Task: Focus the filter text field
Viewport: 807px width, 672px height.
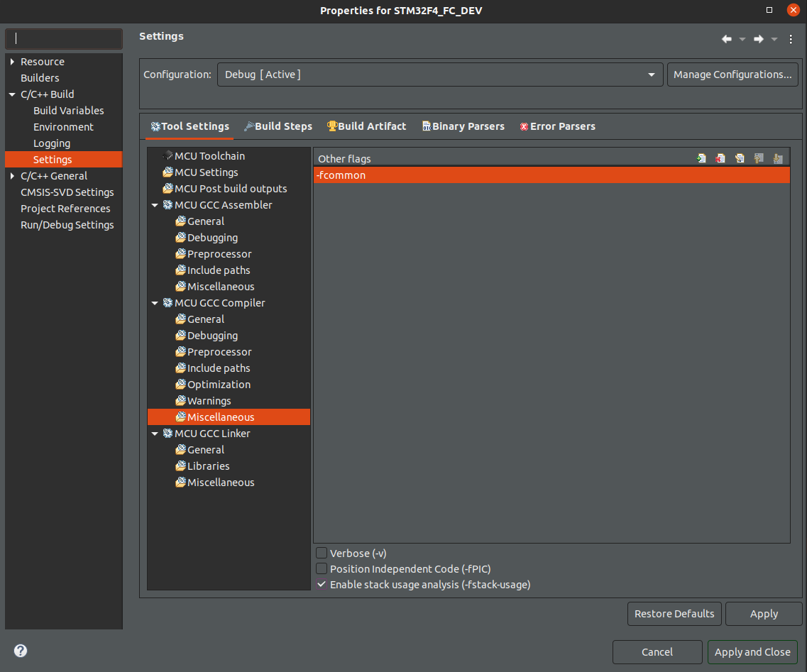Action: pyautogui.click(x=64, y=38)
